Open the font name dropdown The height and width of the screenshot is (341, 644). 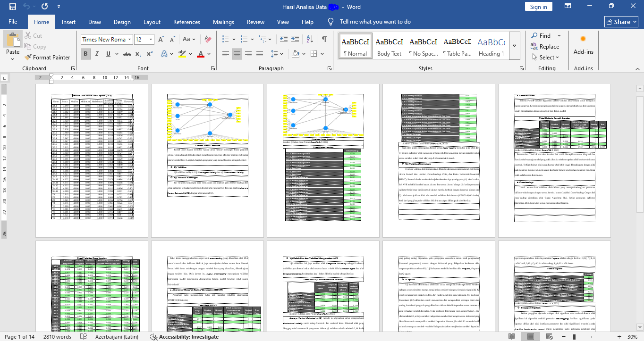coord(129,40)
